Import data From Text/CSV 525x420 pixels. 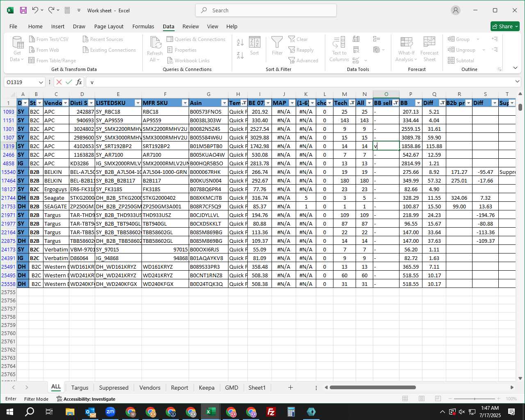click(48, 39)
